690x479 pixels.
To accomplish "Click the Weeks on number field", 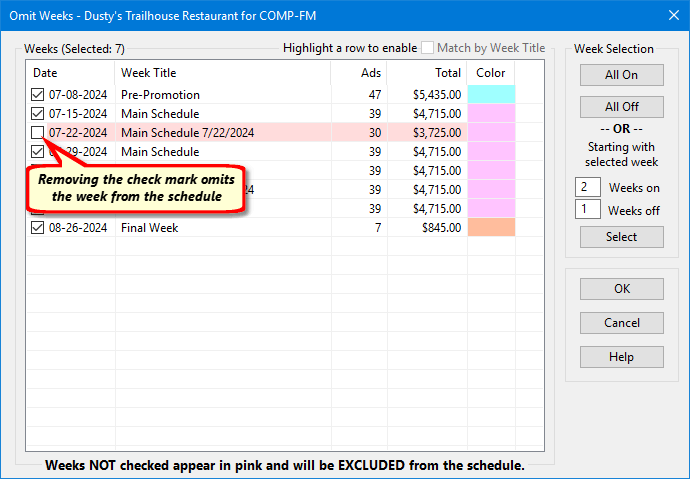I will click(x=588, y=187).
